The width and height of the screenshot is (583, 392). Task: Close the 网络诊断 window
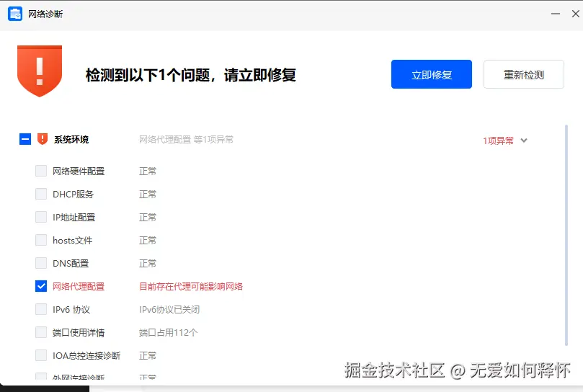click(x=576, y=14)
